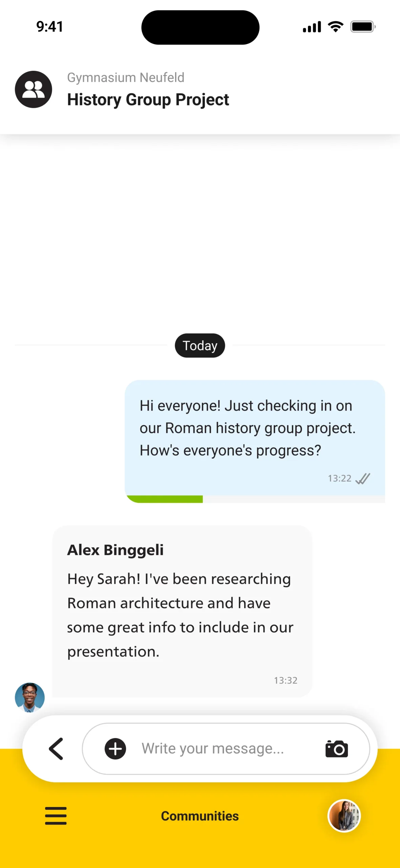Tap the Wi-Fi indicator in the status bar
Viewport: 400px width, 868px height.
335,26
